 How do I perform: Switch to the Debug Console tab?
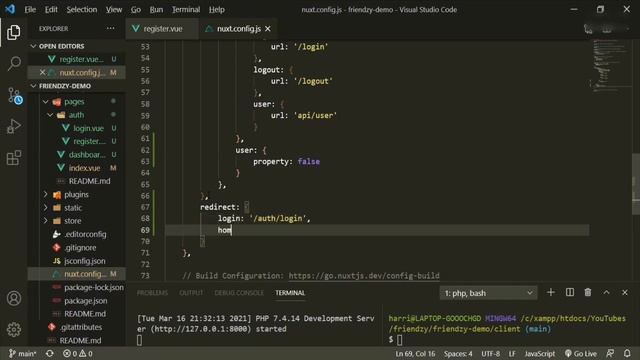(239, 293)
